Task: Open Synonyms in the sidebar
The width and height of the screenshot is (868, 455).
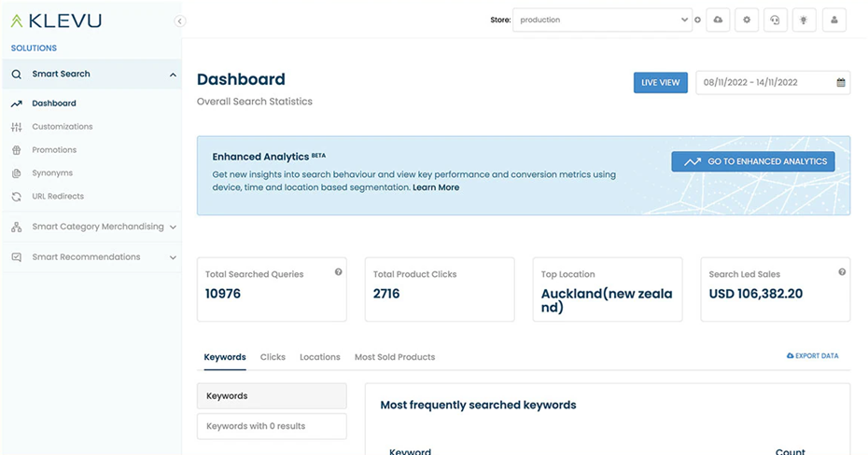Action: (52, 173)
